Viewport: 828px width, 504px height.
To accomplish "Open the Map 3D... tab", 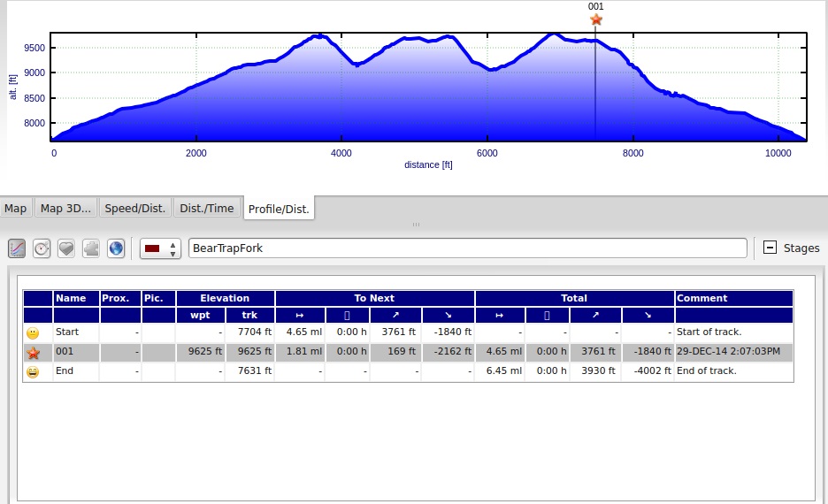I will pyautogui.click(x=65, y=209).
